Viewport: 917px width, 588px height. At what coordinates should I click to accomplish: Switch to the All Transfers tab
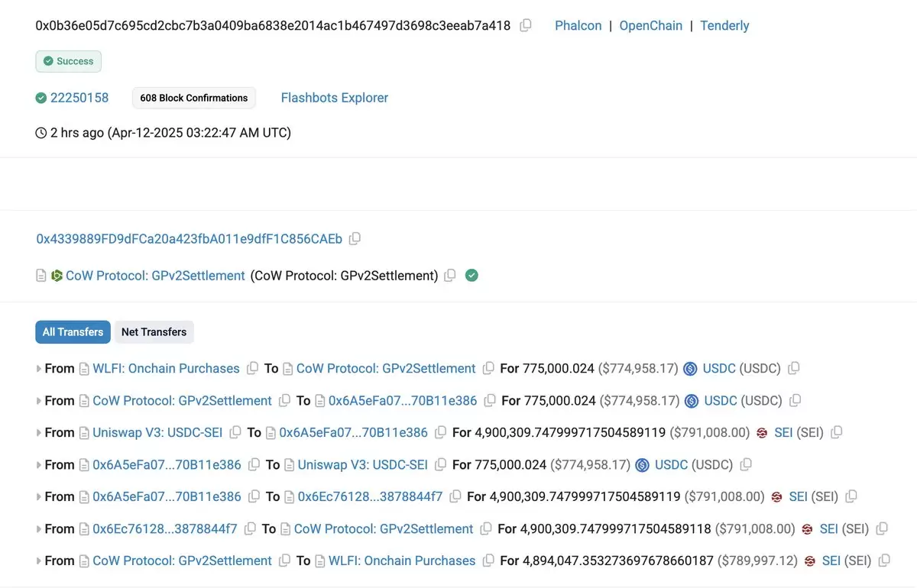click(x=73, y=331)
